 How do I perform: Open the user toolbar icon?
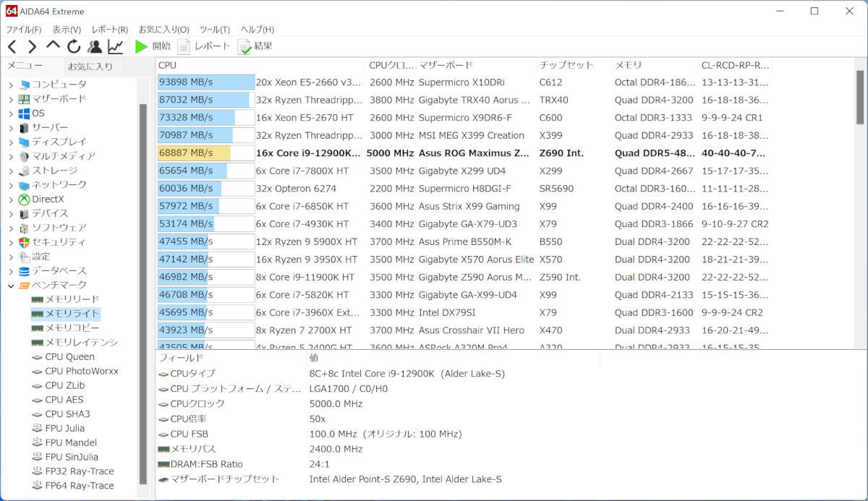95,47
